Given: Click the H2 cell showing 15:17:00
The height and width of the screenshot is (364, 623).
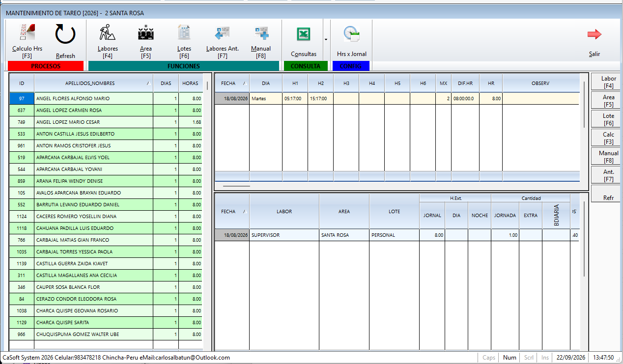Looking at the screenshot, I should pos(321,98).
